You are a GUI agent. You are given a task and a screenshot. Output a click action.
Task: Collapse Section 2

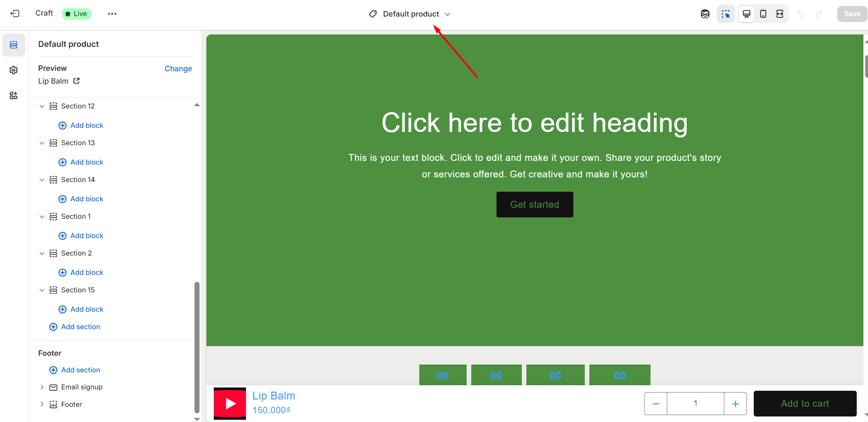[42, 253]
